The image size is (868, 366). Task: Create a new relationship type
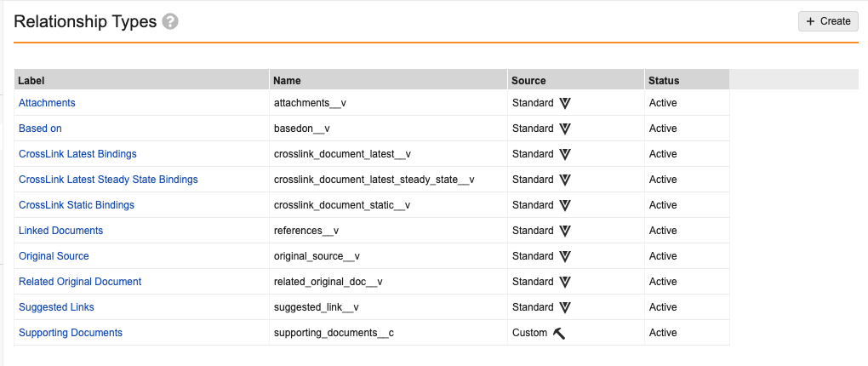[x=828, y=21]
